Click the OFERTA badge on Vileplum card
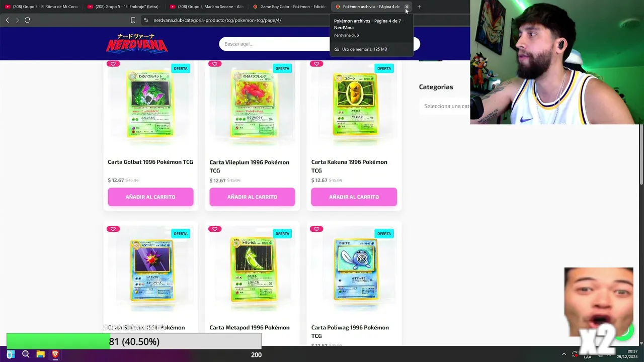The image size is (644, 362). pyautogui.click(x=282, y=68)
